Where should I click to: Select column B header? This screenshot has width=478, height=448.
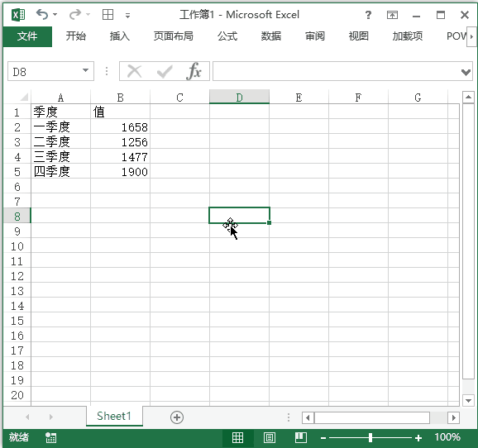click(120, 98)
